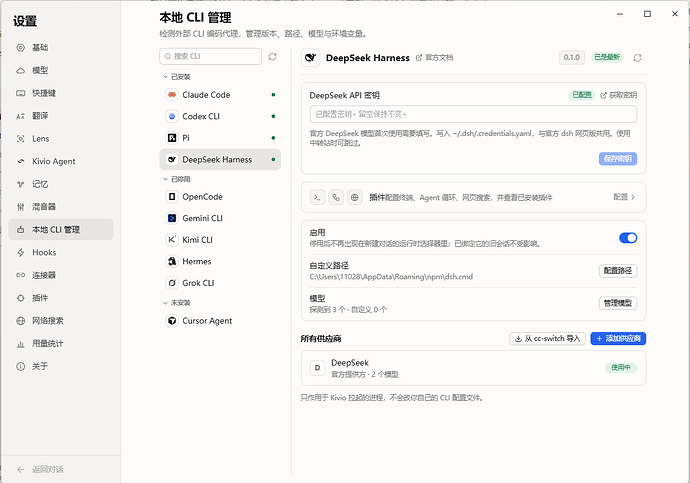
Task: Toggle the 启用 switch off
Action: (628, 238)
